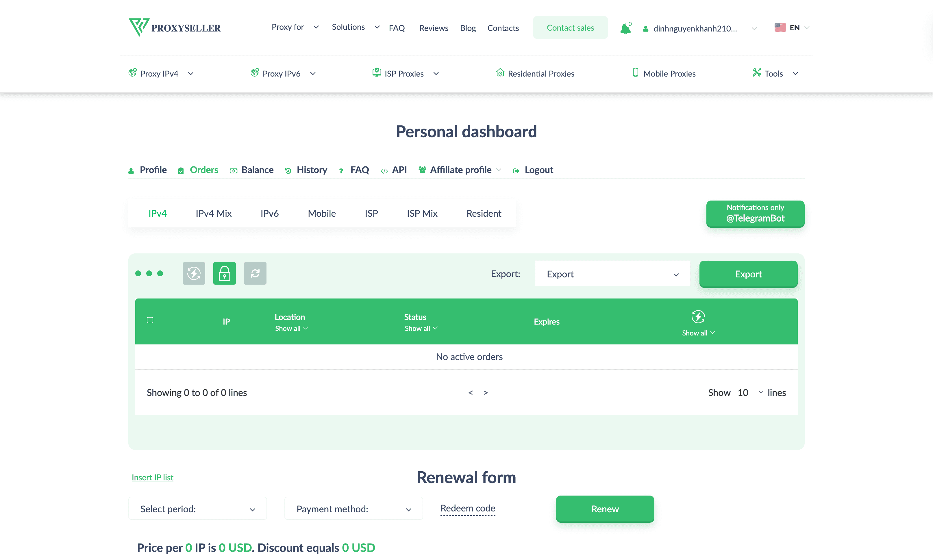The width and height of the screenshot is (933, 560).
Task: Enable the select-all checkbox in table header
Action: point(150,320)
